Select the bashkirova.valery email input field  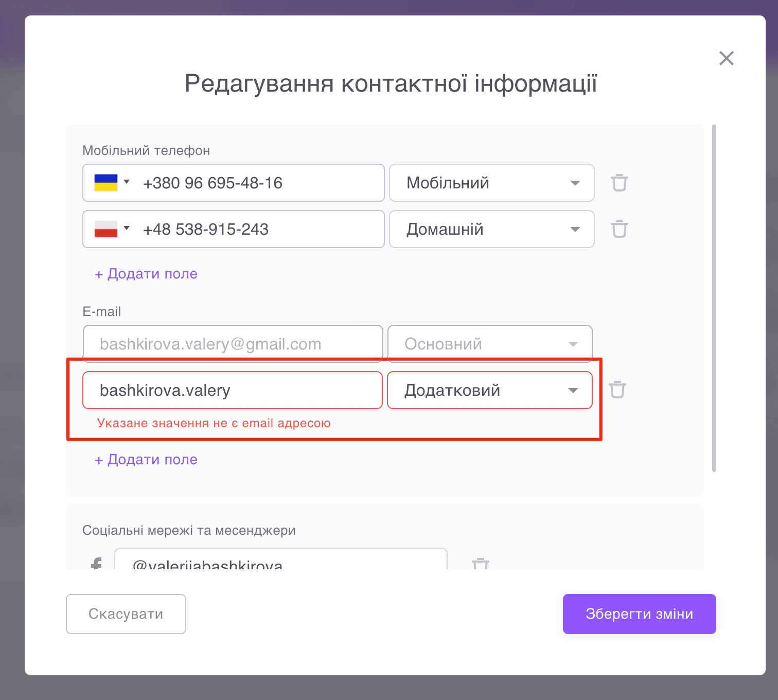point(232,390)
